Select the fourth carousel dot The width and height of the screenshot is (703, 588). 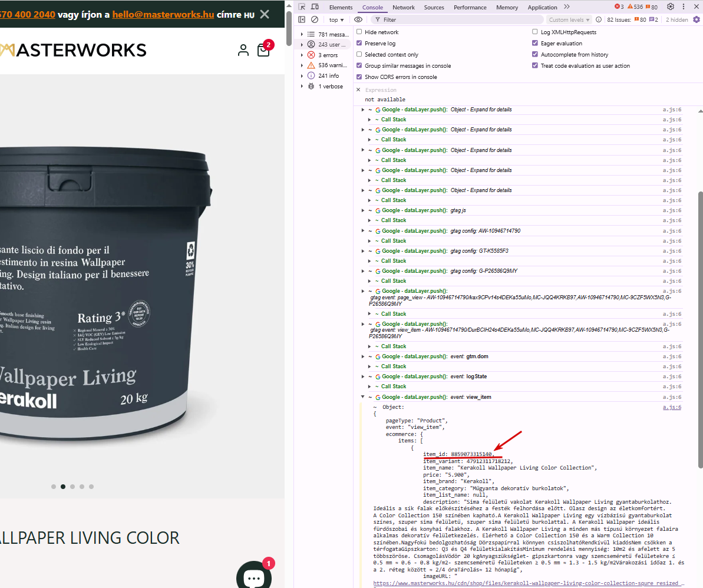tap(81, 486)
